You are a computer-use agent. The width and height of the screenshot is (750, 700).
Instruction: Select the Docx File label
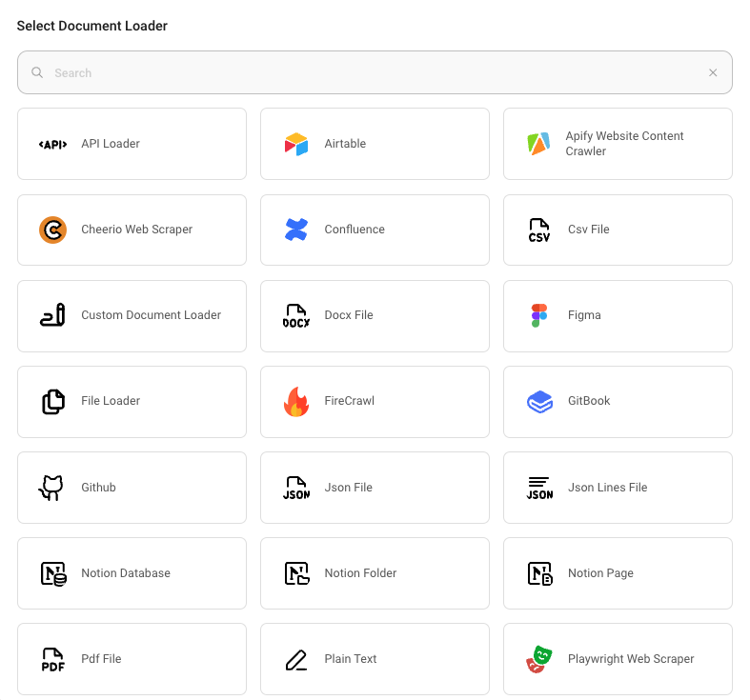point(349,314)
